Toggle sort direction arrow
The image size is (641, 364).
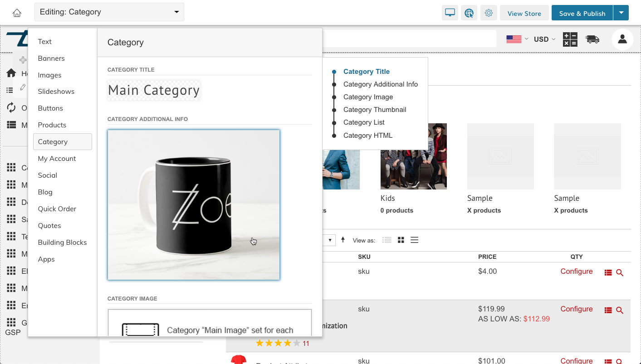click(343, 240)
